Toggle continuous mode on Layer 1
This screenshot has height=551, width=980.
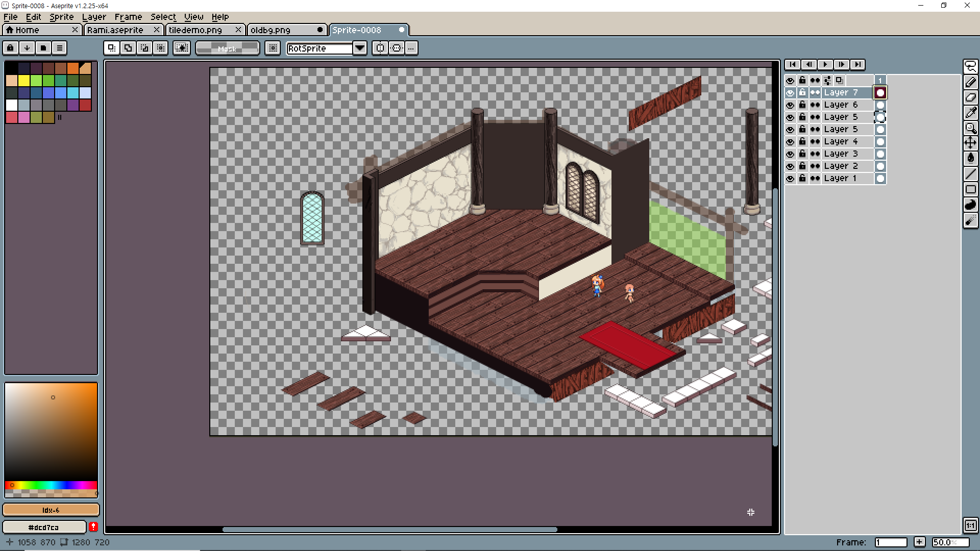point(815,179)
